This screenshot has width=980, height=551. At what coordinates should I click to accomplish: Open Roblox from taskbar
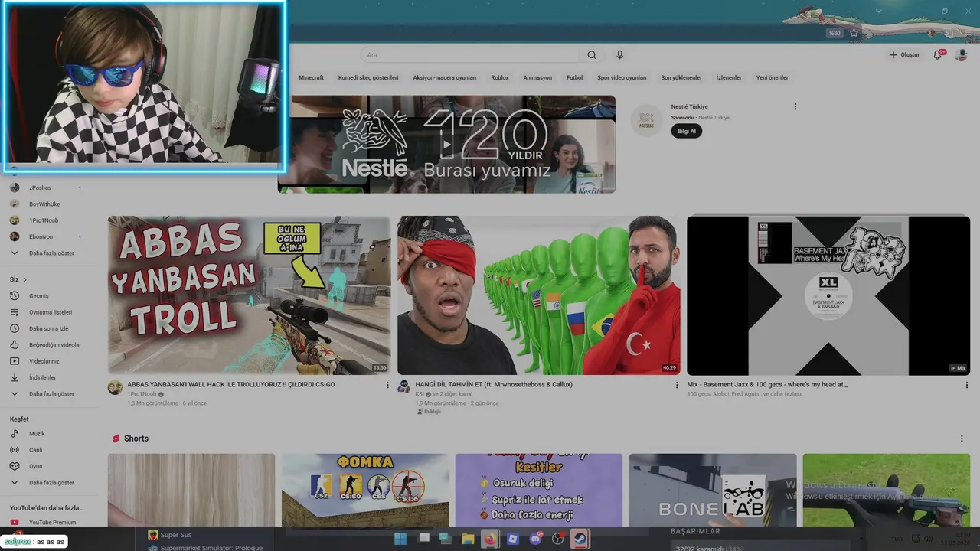click(513, 539)
